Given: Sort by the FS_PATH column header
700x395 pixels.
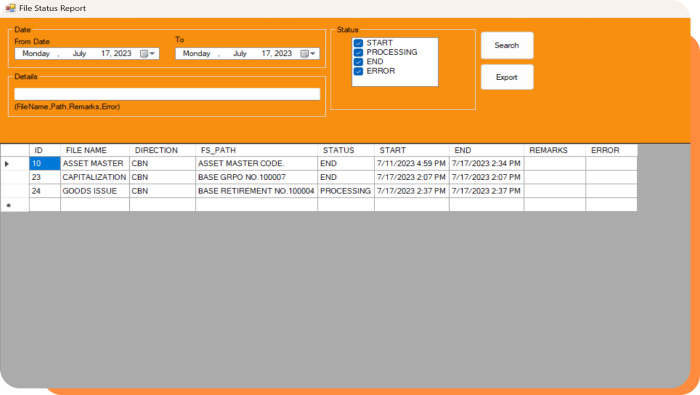Looking at the screenshot, I should pyautogui.click(x=256, y=150).
